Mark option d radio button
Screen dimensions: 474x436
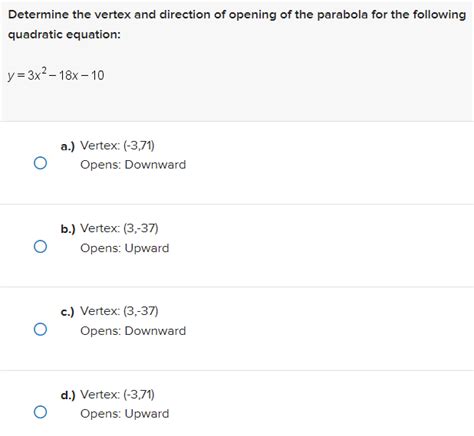pos(40,412)
